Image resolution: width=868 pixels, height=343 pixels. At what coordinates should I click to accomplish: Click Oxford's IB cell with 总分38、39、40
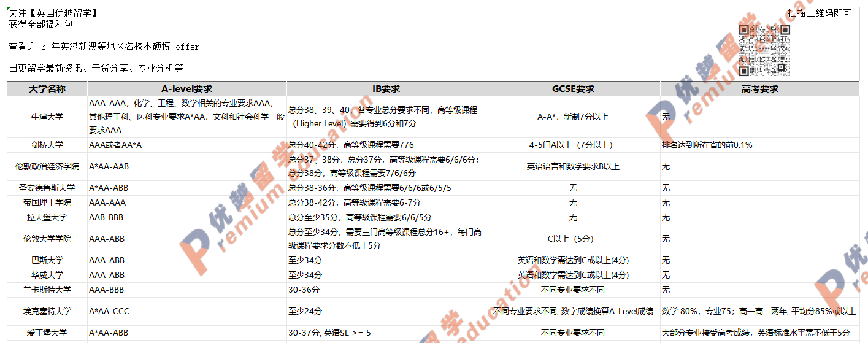[x=386, y=117]
